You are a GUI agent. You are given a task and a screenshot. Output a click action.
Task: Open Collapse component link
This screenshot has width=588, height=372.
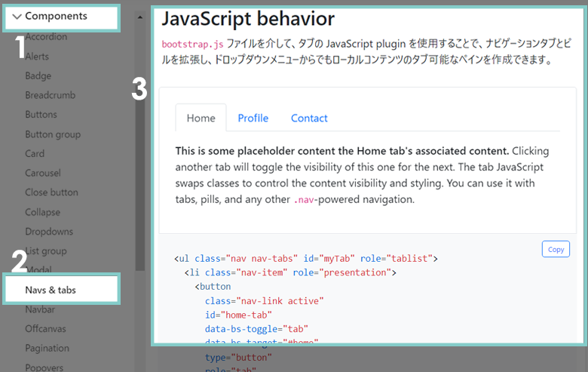(42, 212)
